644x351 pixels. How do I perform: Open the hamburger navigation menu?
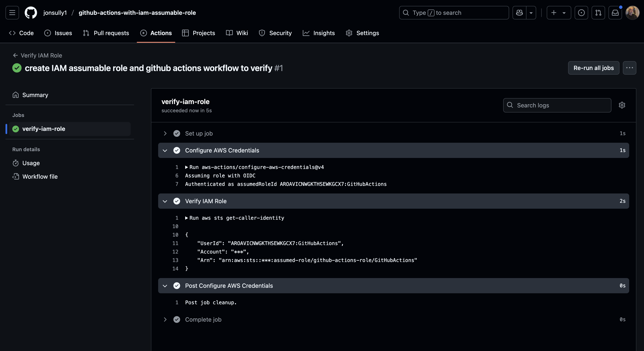12,12
